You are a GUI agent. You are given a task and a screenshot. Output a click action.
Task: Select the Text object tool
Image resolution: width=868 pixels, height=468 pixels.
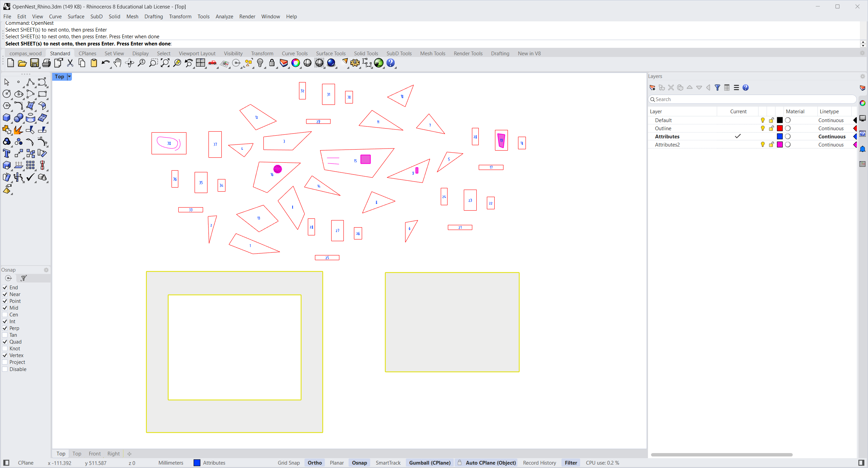(6, 153)
